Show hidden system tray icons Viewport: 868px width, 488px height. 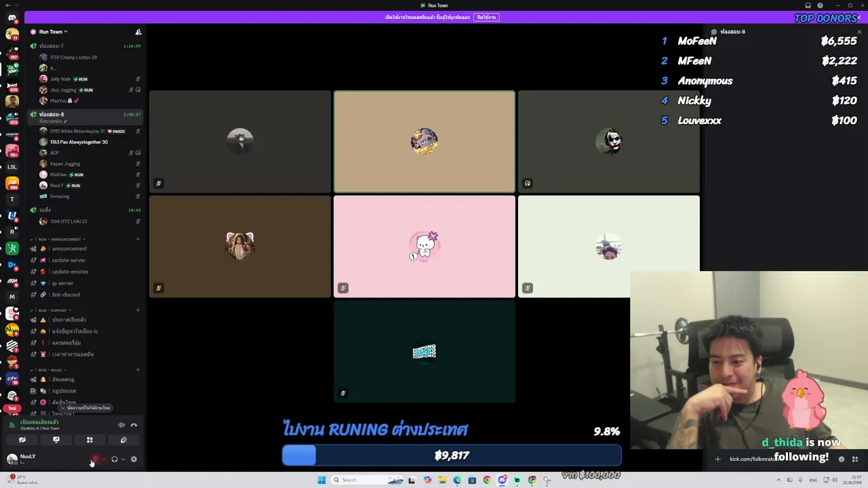(779, 480)
